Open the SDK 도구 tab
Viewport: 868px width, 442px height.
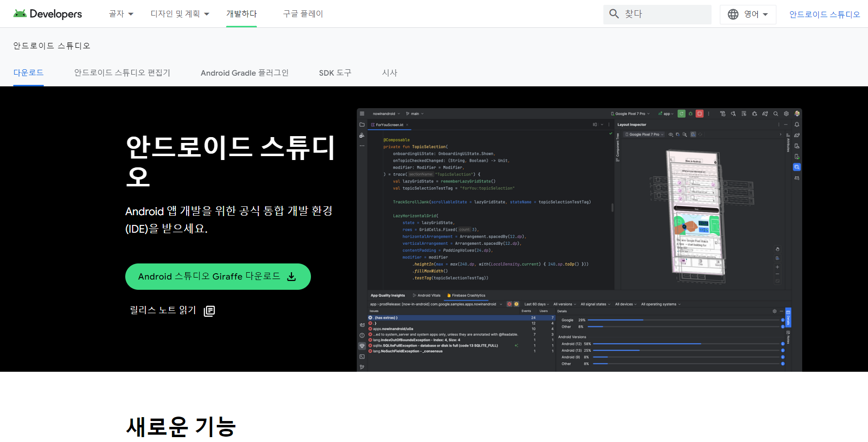[335, 73]
